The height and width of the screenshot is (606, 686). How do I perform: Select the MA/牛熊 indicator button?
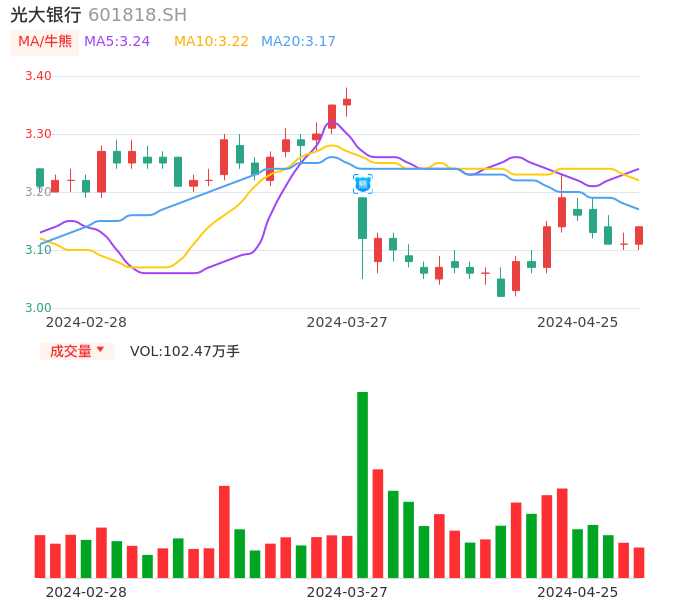coord(44,42)
